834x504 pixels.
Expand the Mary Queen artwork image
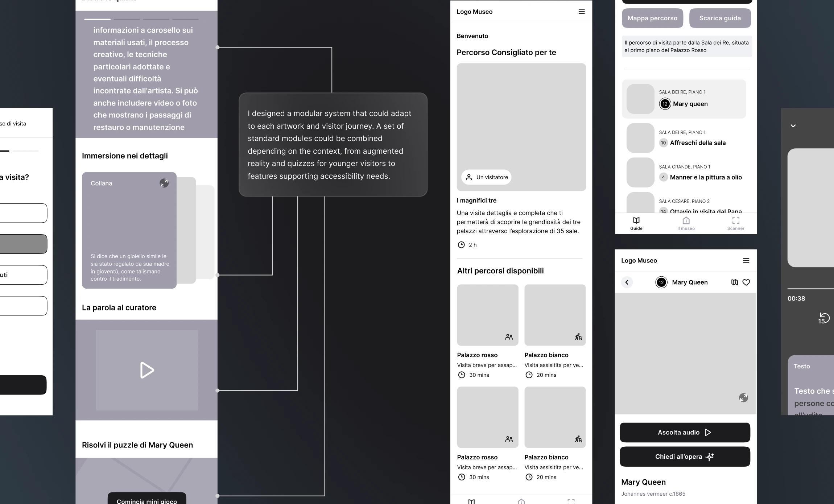point(743,398)
